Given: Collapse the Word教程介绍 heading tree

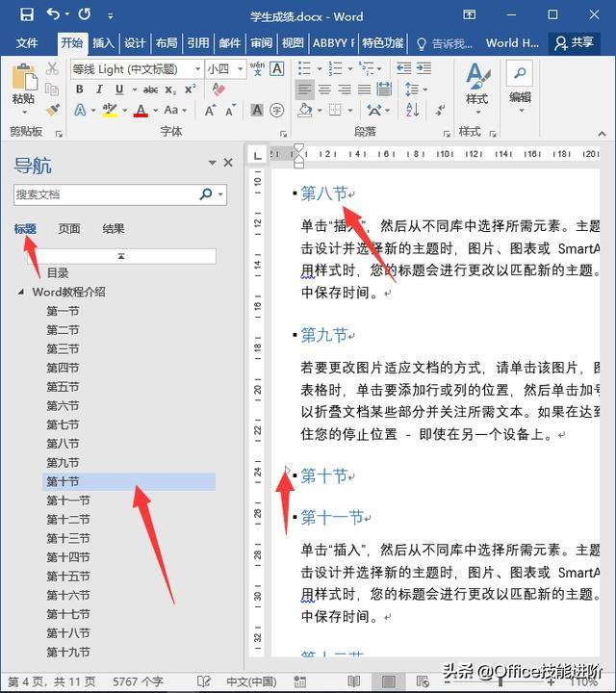Looking at the screenshot, I should pos(21,292).
